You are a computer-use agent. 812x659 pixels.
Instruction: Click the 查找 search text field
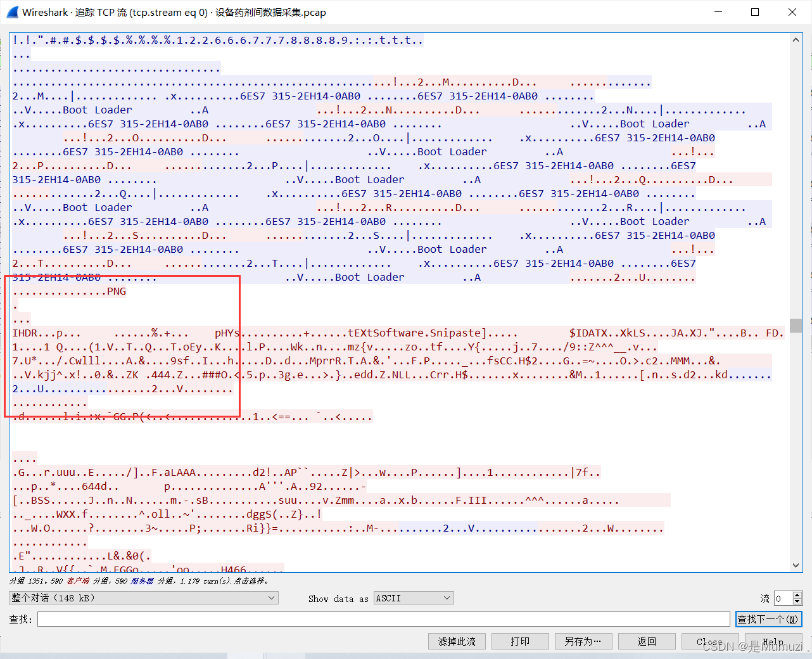point(384,619)
